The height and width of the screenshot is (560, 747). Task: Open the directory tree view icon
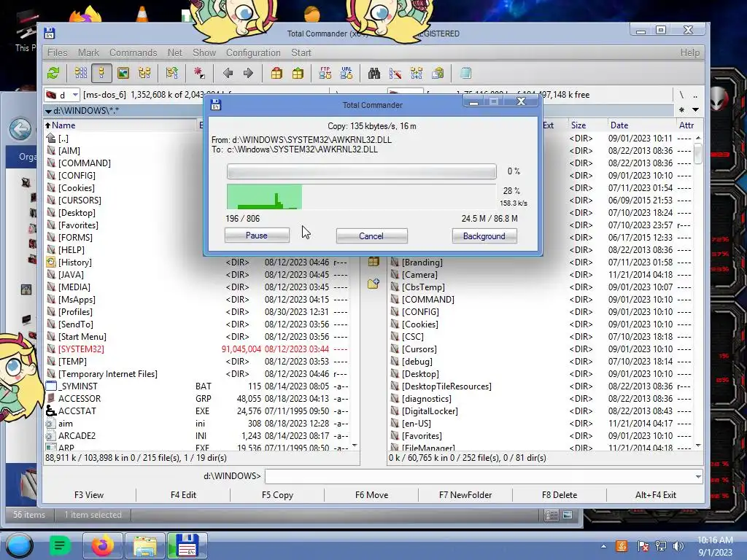point(144,74)
